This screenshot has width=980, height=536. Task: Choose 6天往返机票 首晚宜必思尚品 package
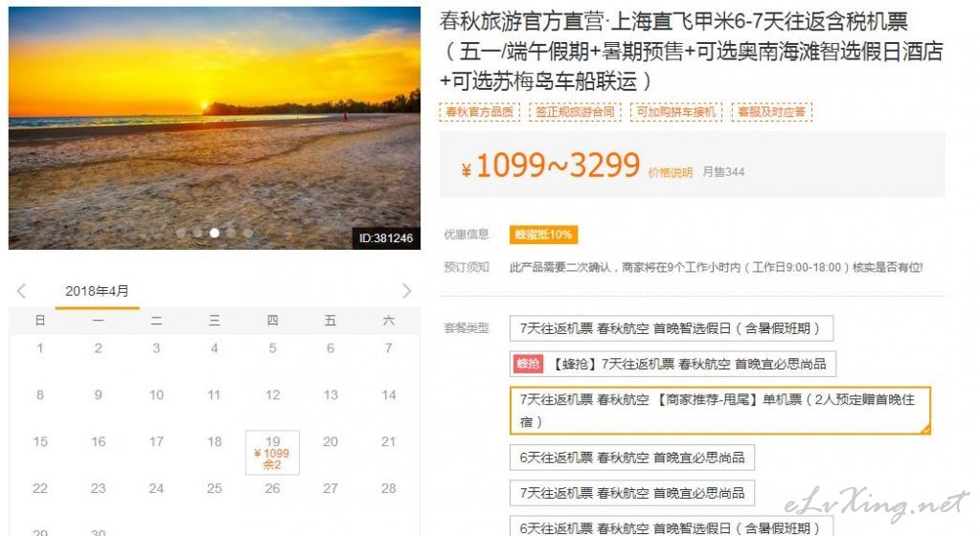click(632, 458)
